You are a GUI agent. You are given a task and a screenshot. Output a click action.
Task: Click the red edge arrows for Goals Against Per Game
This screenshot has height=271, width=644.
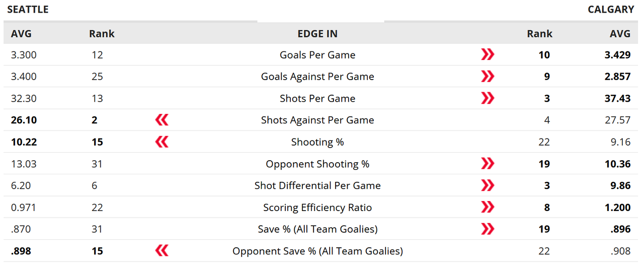[488, 76]
